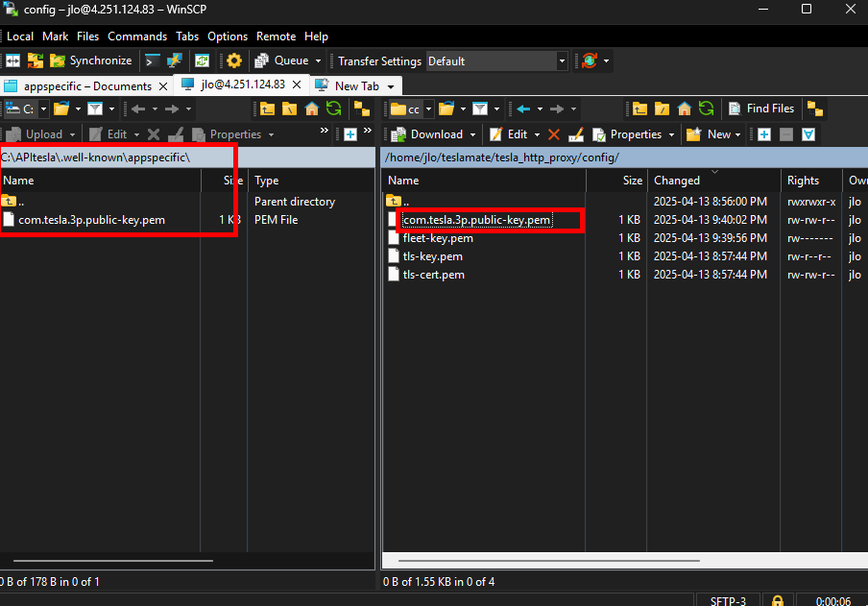
Task: Toggle remote directory tree icon
Action: coord(815,109)
